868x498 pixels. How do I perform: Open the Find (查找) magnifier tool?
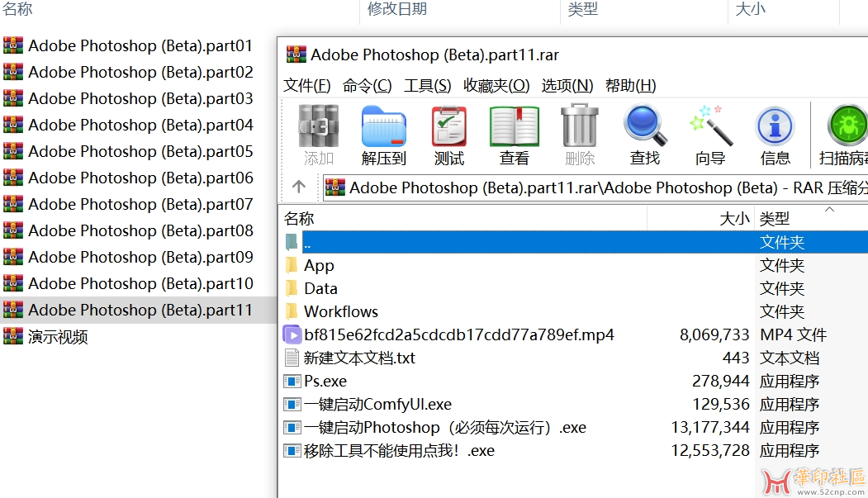coord(645,126)
